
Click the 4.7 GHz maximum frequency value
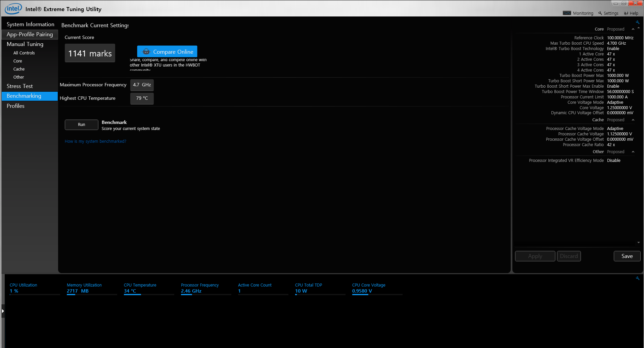[x=142, y=85]
